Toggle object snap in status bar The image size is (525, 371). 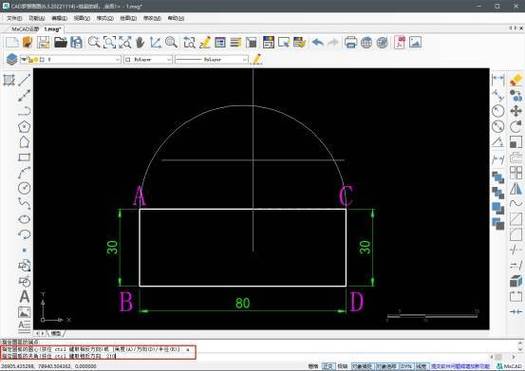tap(362, 366)
